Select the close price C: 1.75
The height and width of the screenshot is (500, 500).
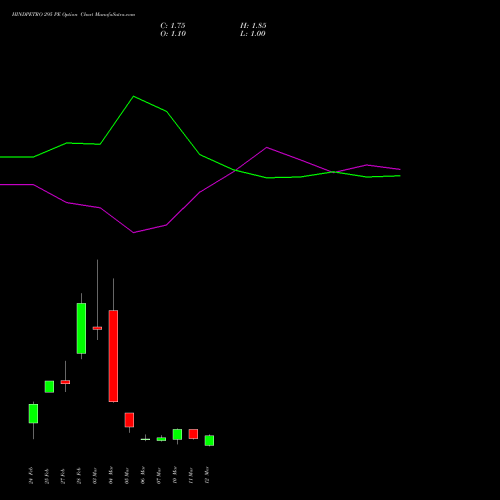coord(173,26)
